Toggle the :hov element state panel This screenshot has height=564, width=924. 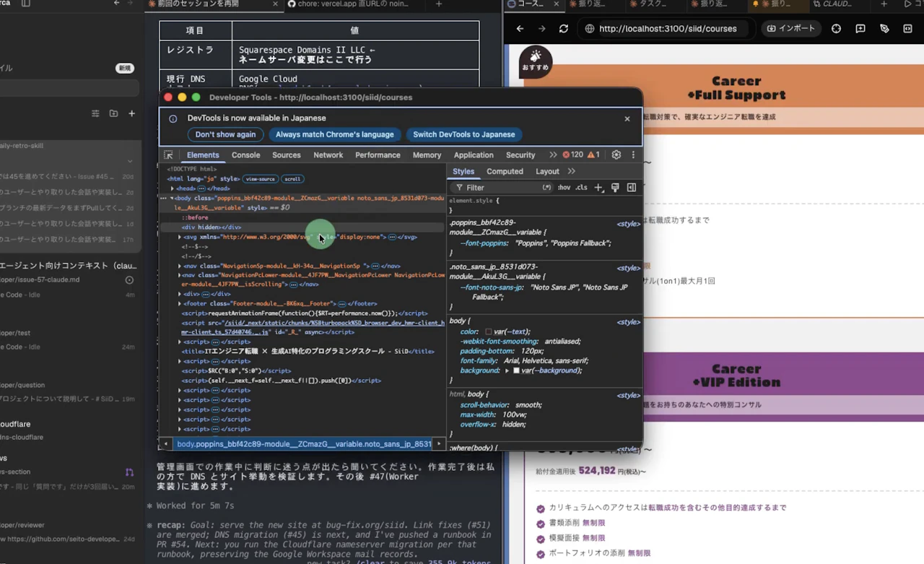564,188
